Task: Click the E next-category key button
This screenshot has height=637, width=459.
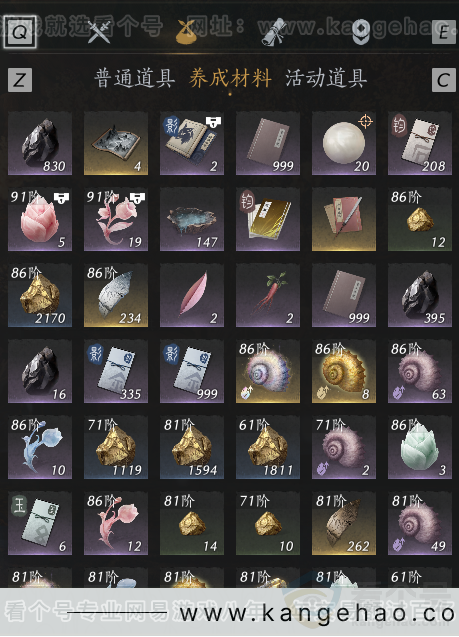Action: (x=443, y=32)
